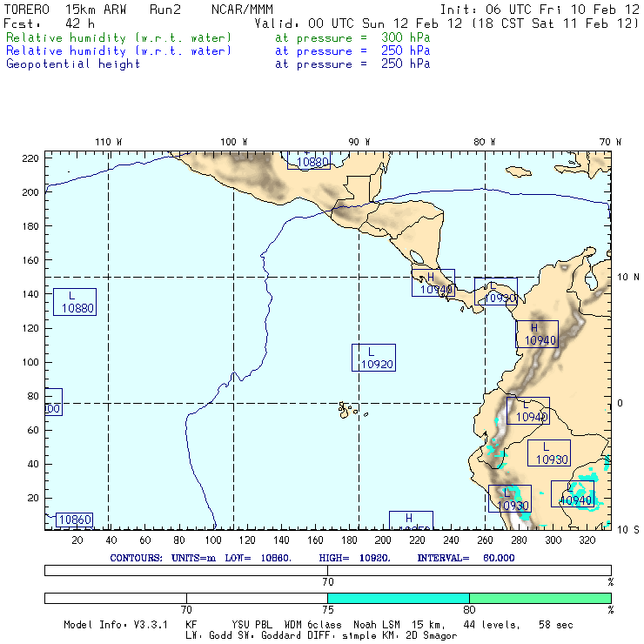
Task: Click the '90 W' longitude label
Action: (x=359, y=142)
